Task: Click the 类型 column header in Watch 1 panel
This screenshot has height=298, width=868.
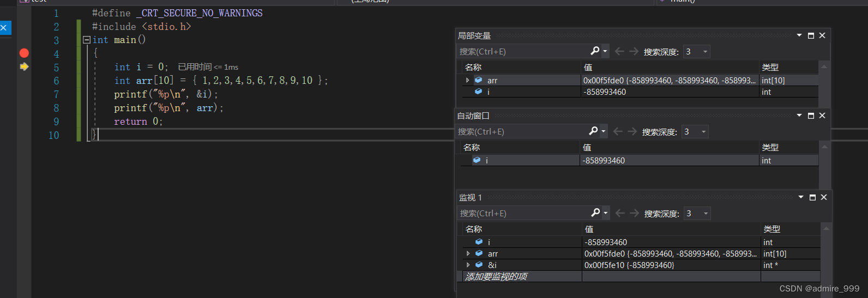Action: click(791, 229)
